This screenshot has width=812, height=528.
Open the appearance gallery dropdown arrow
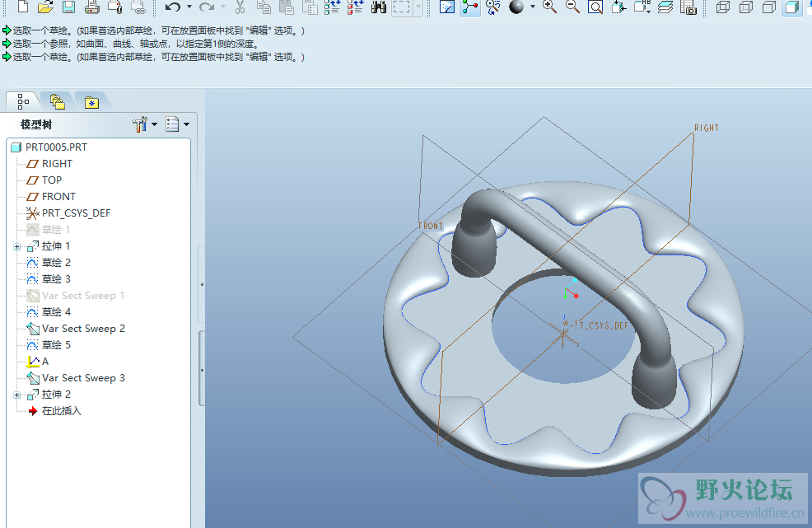[x=532, y=7]
